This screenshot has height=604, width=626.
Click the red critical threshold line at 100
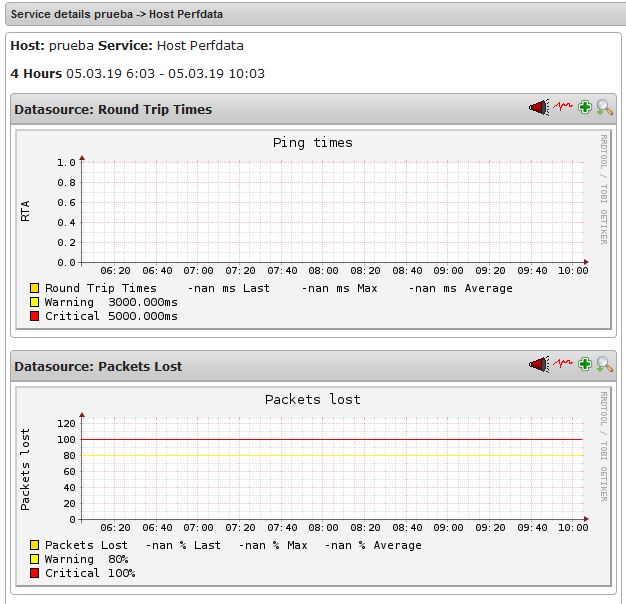330,439
